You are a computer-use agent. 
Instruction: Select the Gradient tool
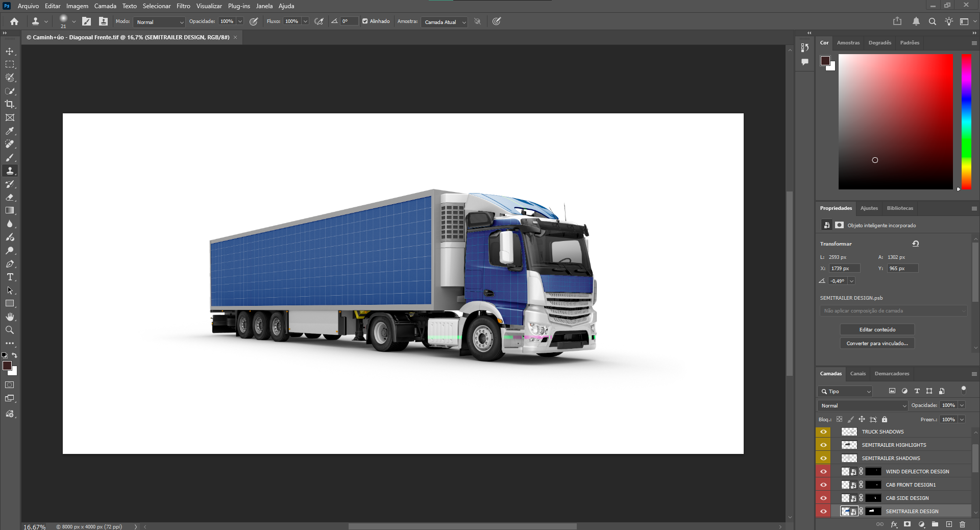[10, 210]
